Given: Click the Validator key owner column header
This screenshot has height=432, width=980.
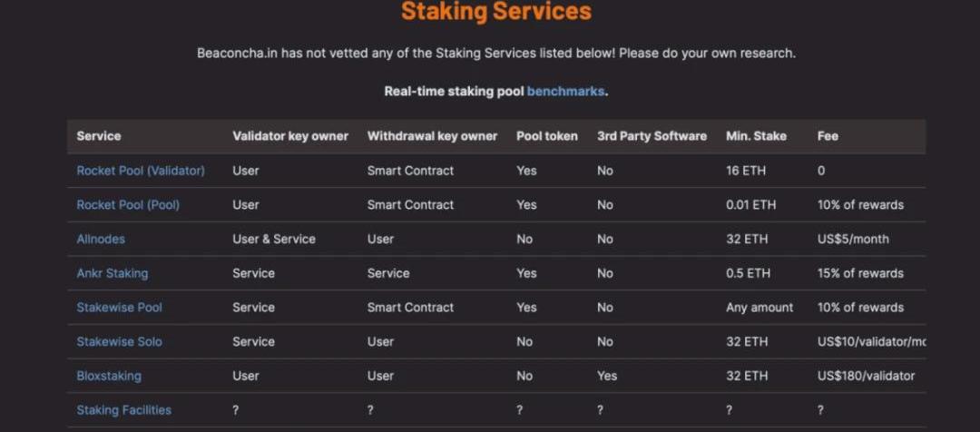Looking at the screenshot, I should pos(290,136).
